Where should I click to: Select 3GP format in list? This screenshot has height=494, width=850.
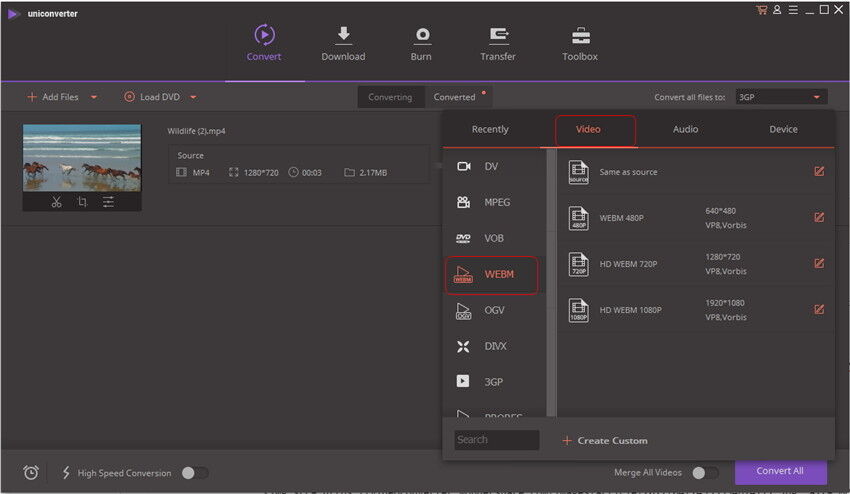tap(494, 382)
